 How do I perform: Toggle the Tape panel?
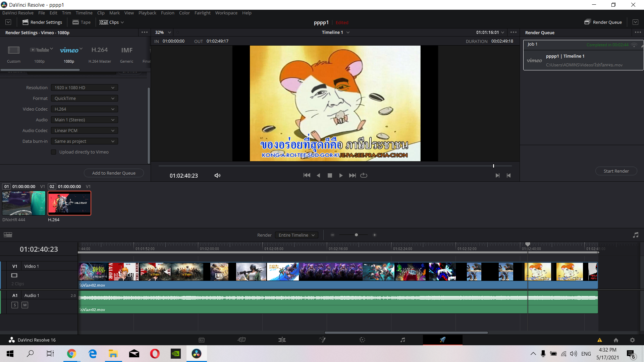[x=82, y=22]
